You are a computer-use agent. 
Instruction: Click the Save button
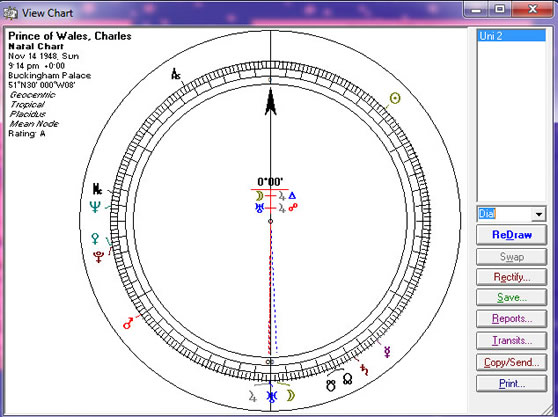(511, 297)
